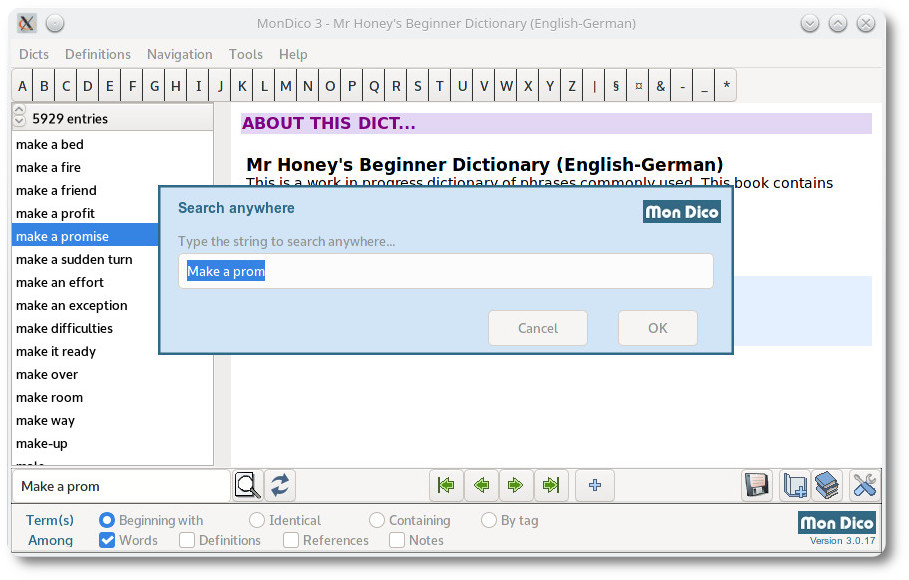This screenshot has height=580, width=909.
Task: Go to the first entry arrow icon
Action: coord(446,485)
